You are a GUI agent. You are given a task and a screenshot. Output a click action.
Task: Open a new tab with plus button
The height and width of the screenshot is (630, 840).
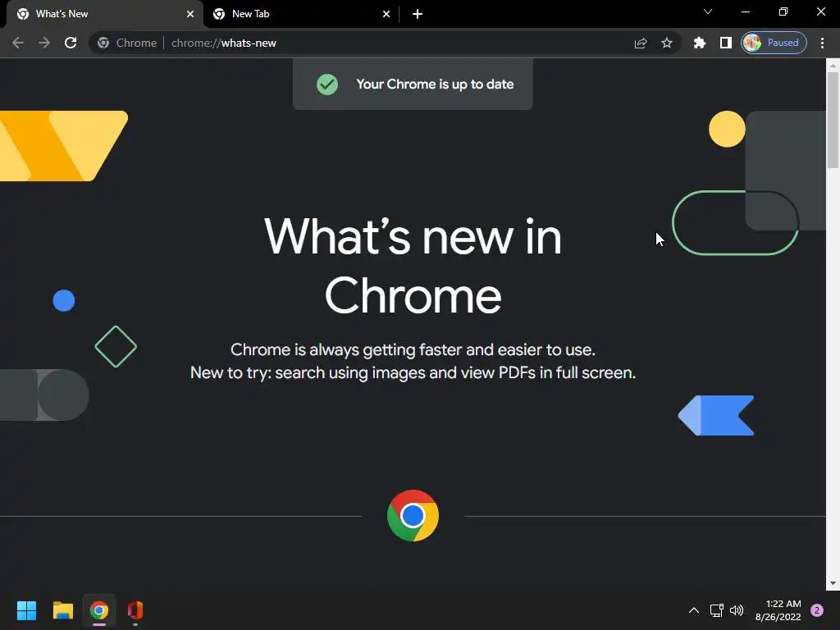418,14
